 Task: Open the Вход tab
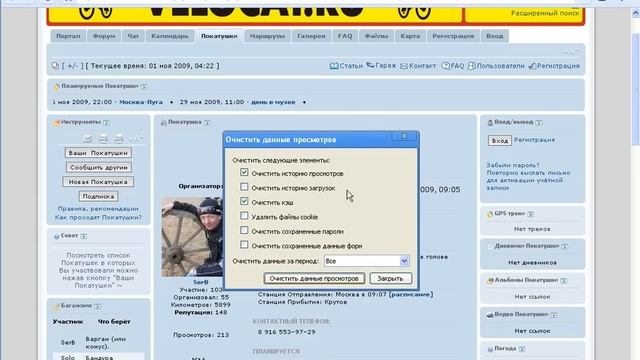point(495,36)
